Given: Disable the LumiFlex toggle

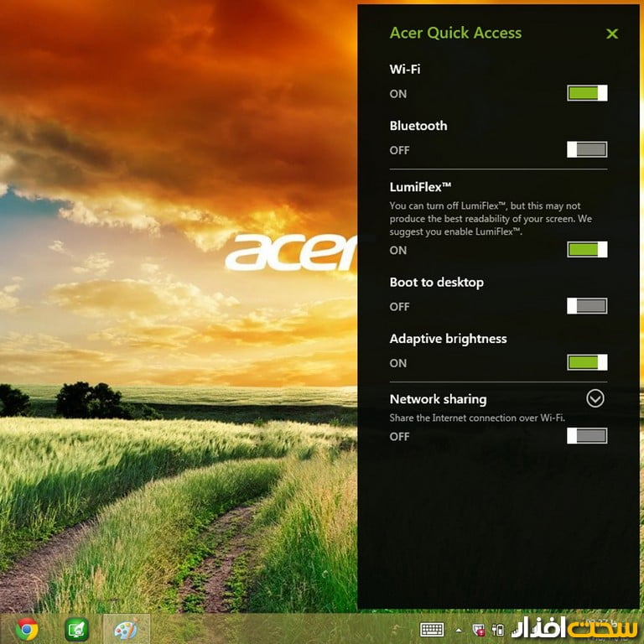Looking at the screenshot, I should [x=587, y=249].
